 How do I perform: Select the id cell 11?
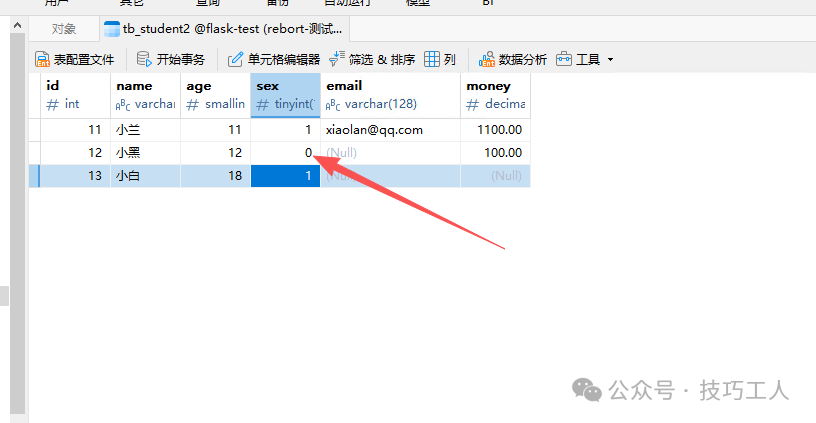tap(75, 130)
